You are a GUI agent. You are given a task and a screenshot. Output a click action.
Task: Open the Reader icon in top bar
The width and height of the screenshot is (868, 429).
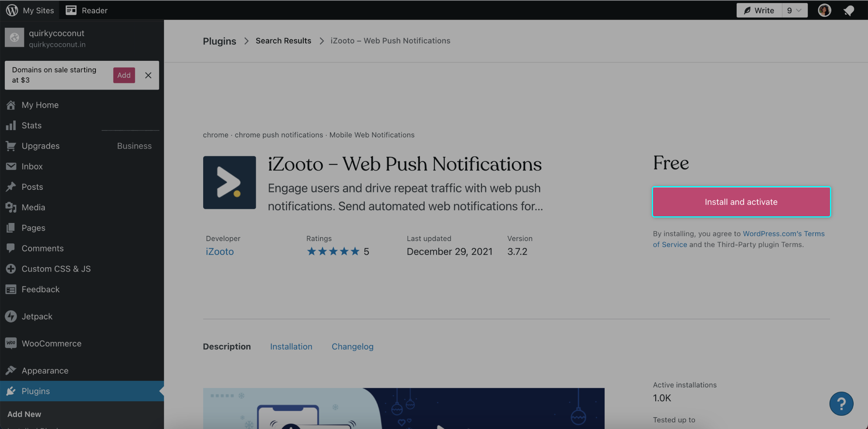click(71, 10)
